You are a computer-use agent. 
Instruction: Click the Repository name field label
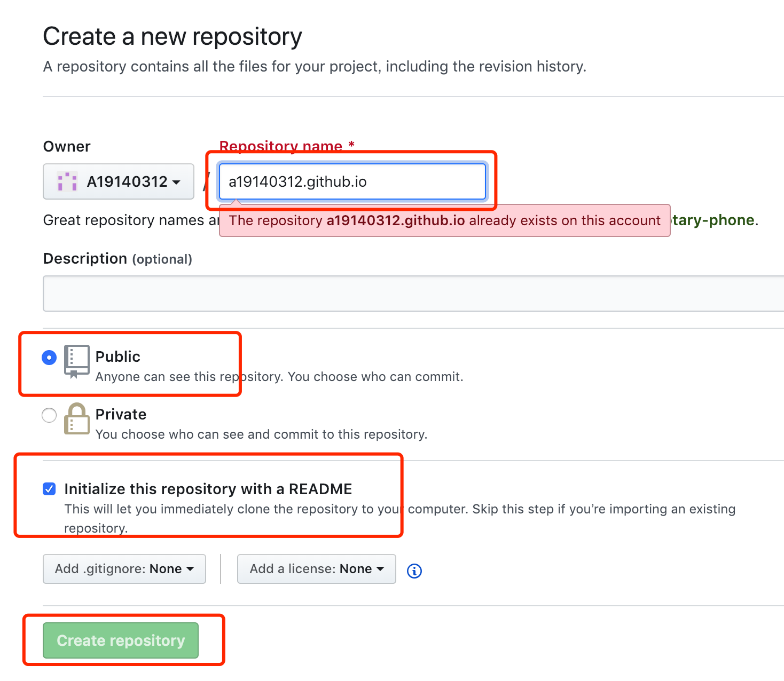coord(281,146)
